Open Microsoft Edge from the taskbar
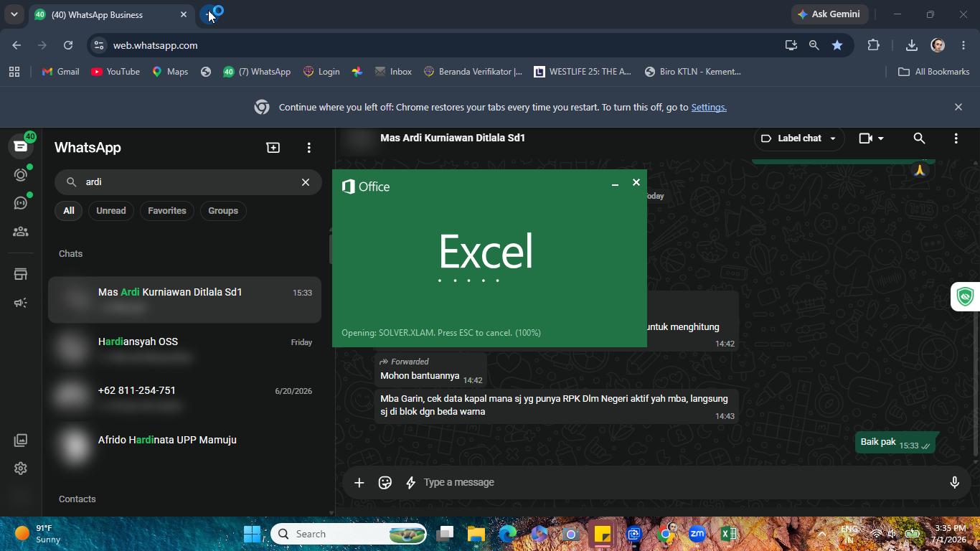The width and height of the screenshot is (980, 551). point(508,534)
